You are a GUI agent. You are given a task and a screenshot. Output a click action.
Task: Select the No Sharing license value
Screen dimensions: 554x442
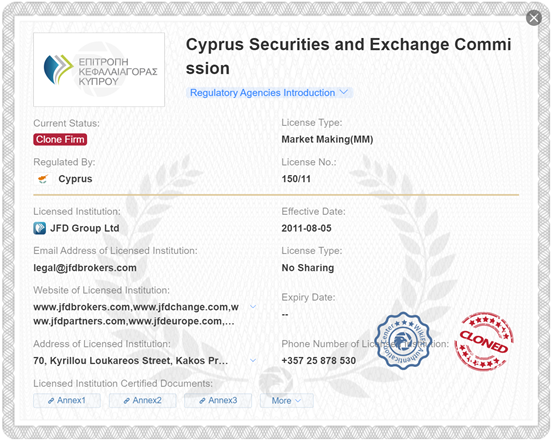[308, 268]
